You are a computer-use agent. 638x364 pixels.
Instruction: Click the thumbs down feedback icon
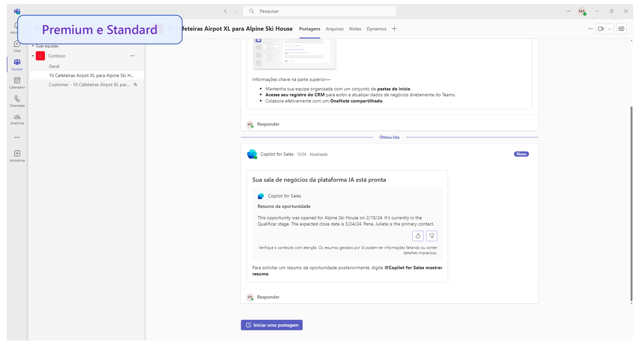pyautogui.click(x=431, y=236)
